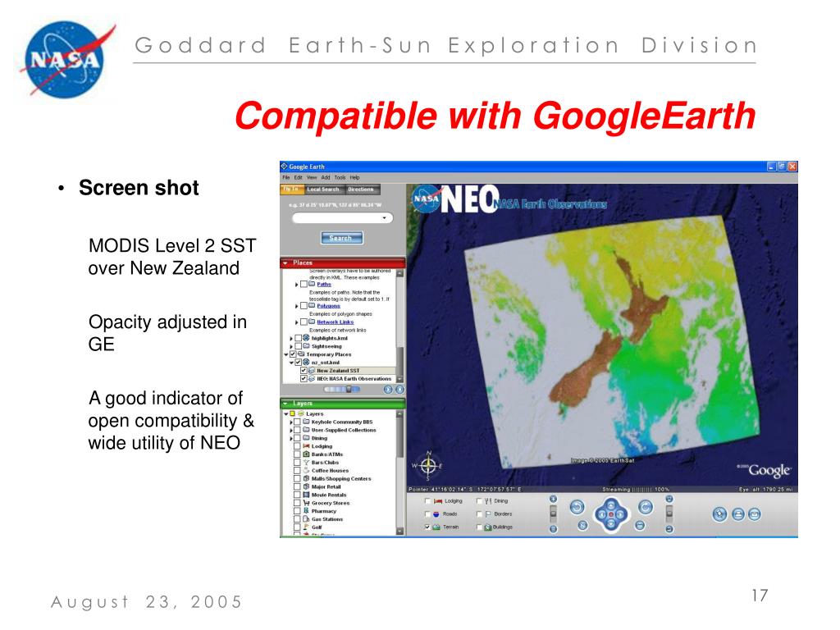
Task: Toggle the Roads checkbox in bottom panel
Action: pyautogui.click(x=427, y=514)
